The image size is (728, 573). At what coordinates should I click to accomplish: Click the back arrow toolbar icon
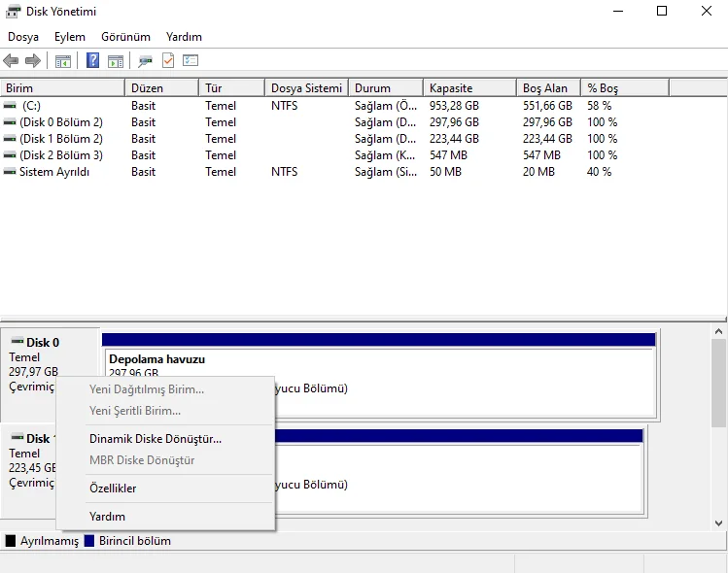[x=12, y=61]
